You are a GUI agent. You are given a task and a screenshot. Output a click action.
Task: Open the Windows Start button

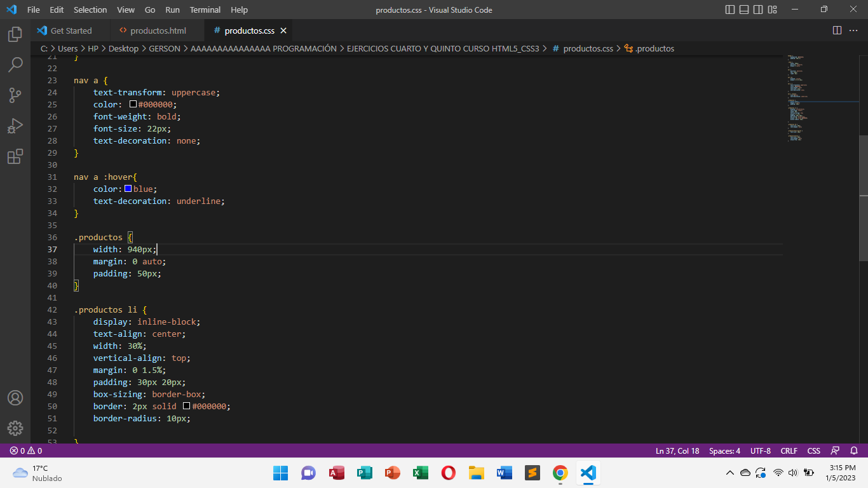[280, 473]
